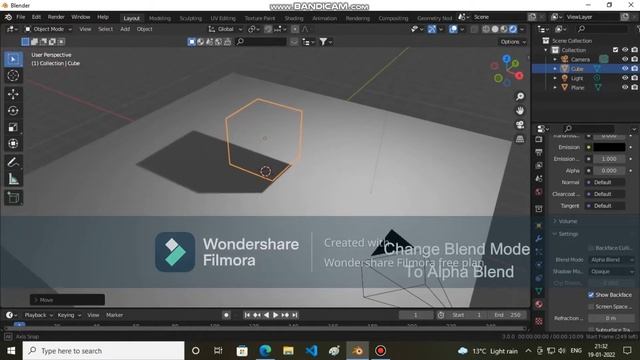This screenshot has height=360, width=640.
Task: Select rendered viewport shading sphere
Action: pos(513,29)
